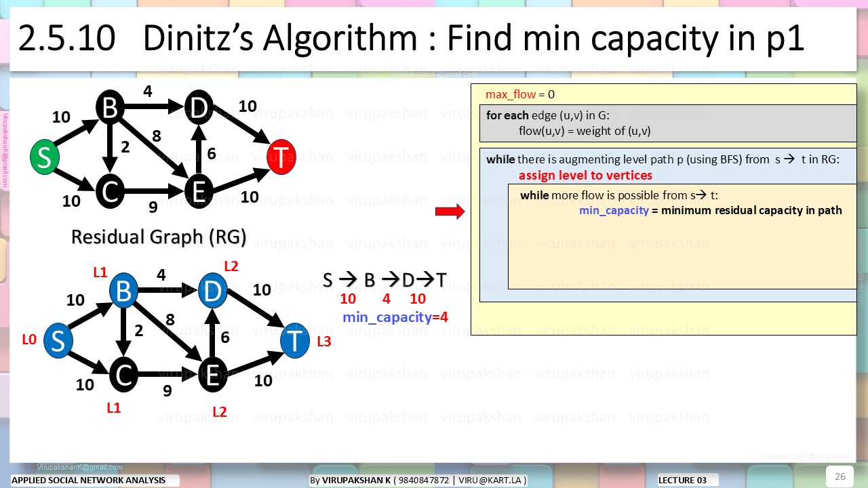The image size is (868, 488).
Task: Click the "By VIRUPAKSHAN K" footer credit
Action: (x=418, y=480)
